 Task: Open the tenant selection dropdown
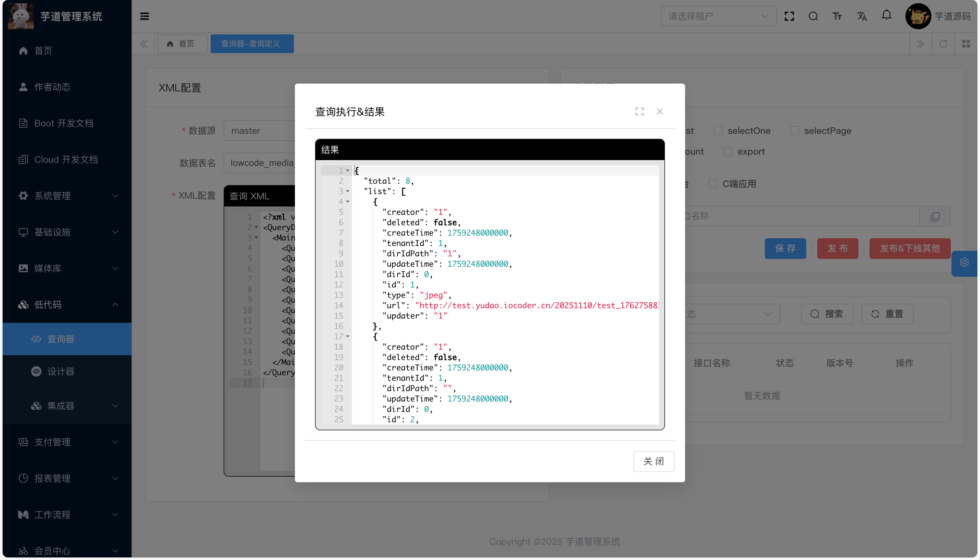pos(718,16)
